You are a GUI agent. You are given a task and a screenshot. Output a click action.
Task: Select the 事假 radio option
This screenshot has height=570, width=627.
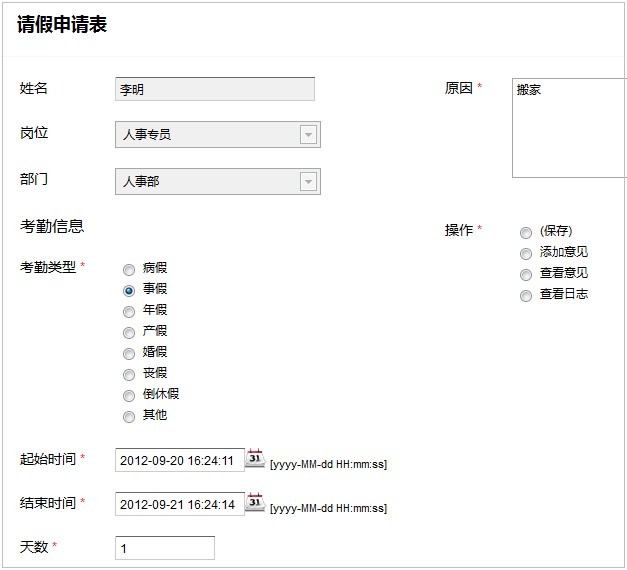point(129,290)
